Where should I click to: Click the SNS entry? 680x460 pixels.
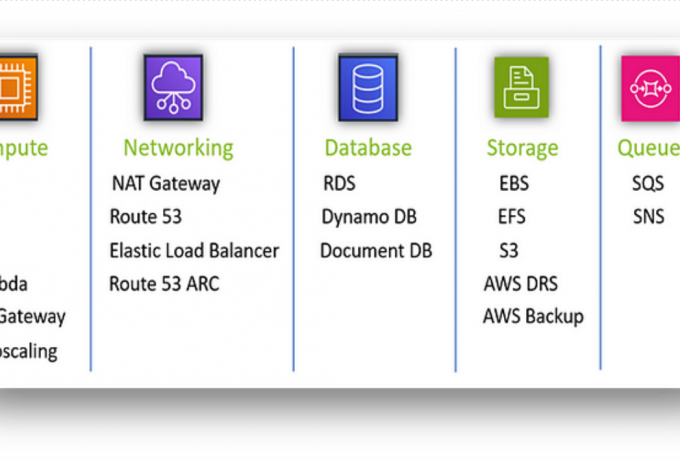(x=649, y=217)
